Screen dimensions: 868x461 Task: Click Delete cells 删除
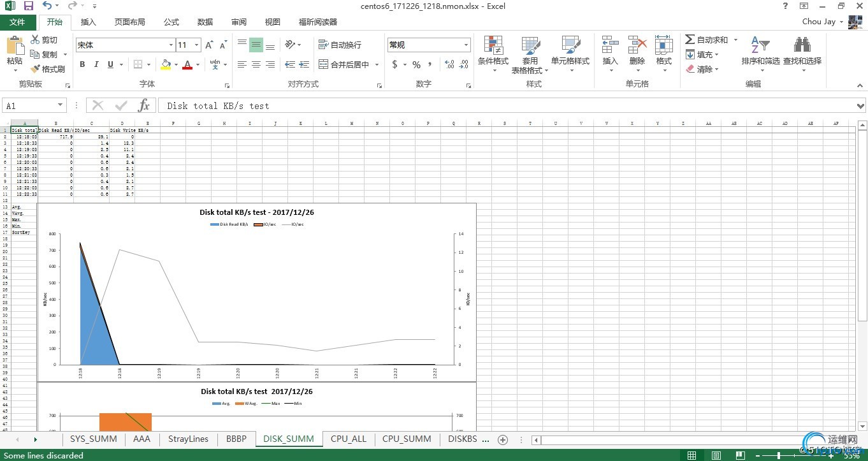pyautogui.click(x=637, y=54)
